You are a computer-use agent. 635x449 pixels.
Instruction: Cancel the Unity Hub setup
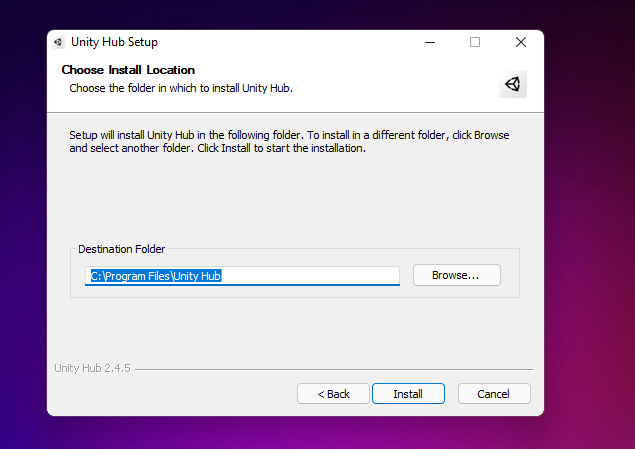(x=494, y=394)
